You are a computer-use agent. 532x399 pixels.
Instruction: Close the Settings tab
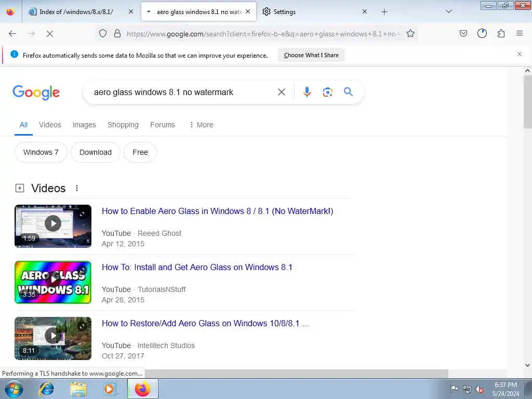point(365,11)
